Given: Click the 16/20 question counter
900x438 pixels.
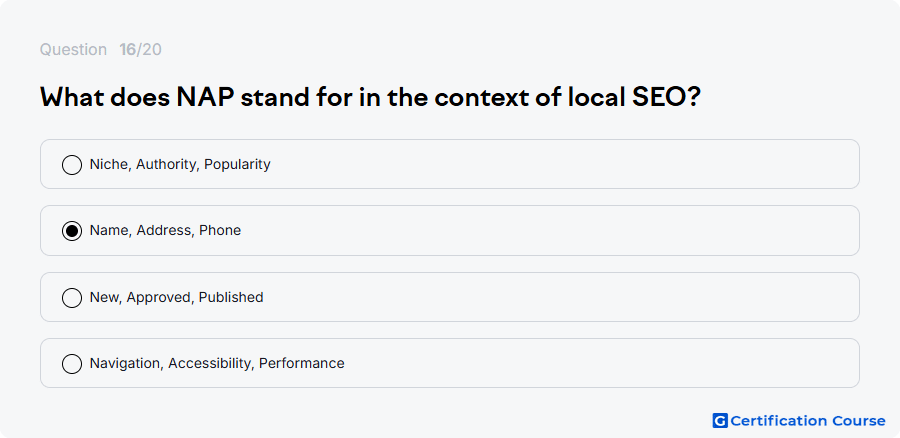Looking at the screenshot, I should [x=141, y=50].
